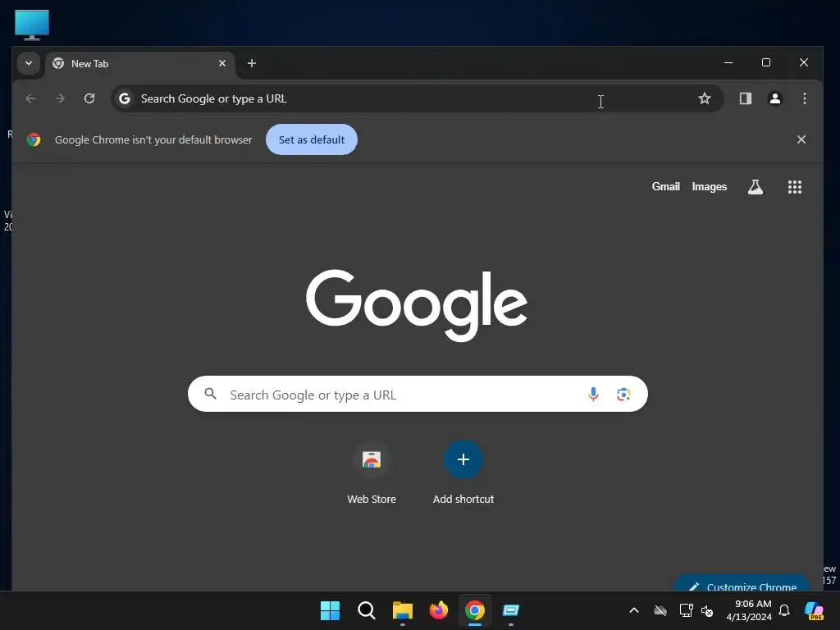Open the Chrome profile menu

(x=774, y=98)
